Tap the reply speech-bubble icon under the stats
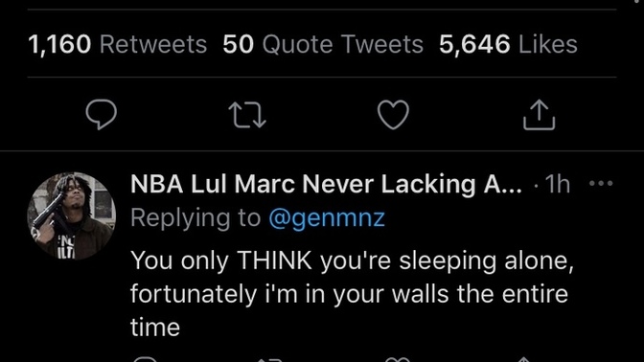644x362 pixels. click(101, 115)
